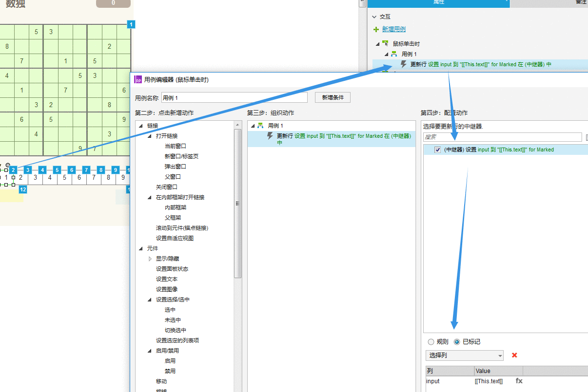
Task: Select the 设置文本 action
Action: coord(167,279)
